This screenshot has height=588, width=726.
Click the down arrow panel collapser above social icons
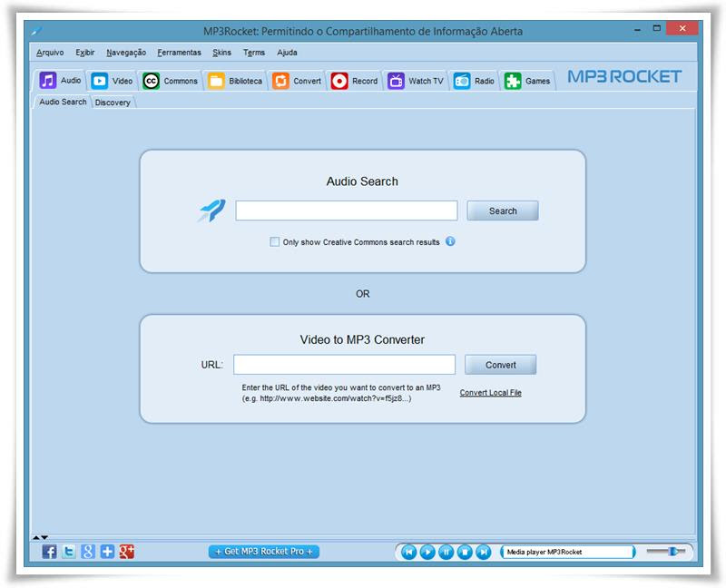pos(44,537)
